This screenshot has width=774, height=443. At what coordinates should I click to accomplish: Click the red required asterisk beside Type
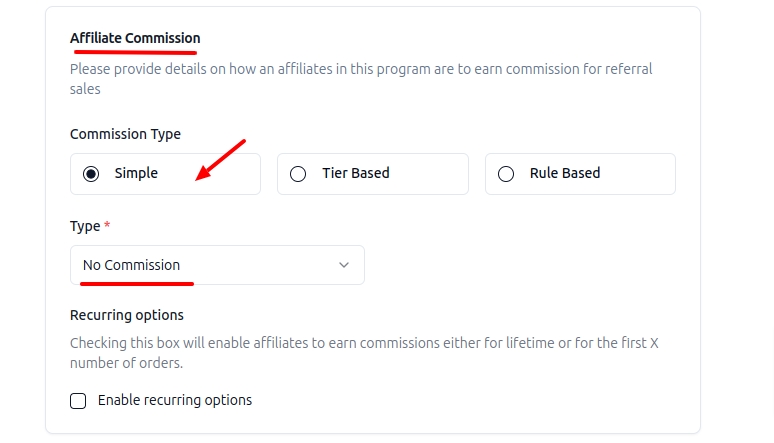tap(107, 225)
